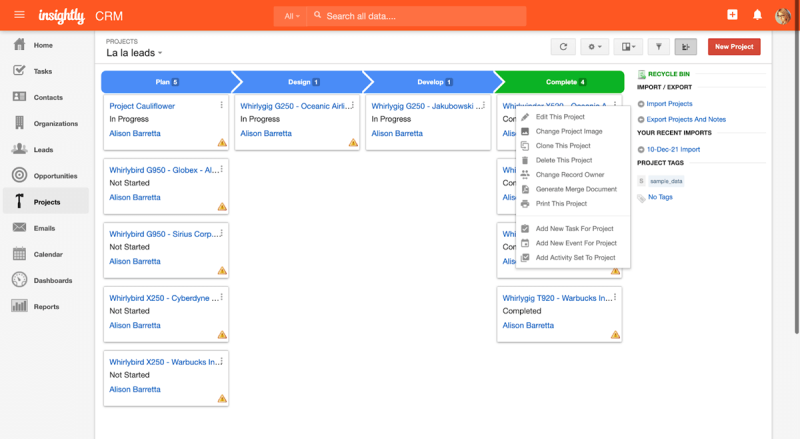
Task: Open Tasks from the sidebar
Action: [x=43, y=71]
